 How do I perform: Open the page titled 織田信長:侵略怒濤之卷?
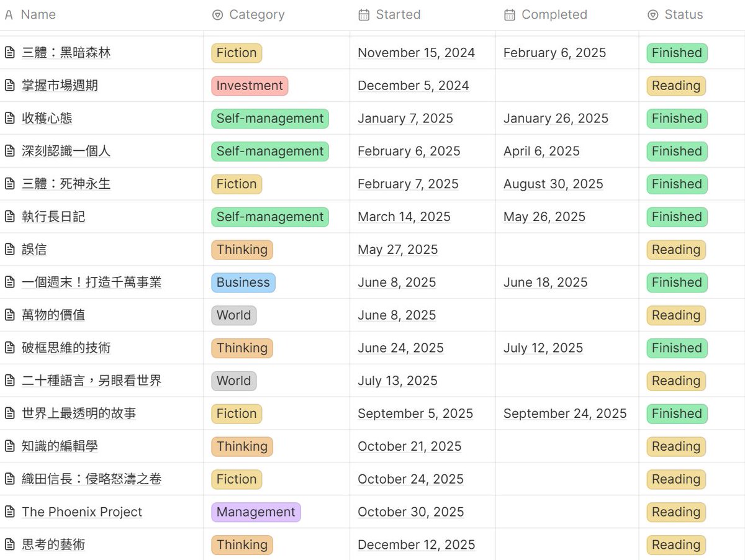click(x=91, y=479)
